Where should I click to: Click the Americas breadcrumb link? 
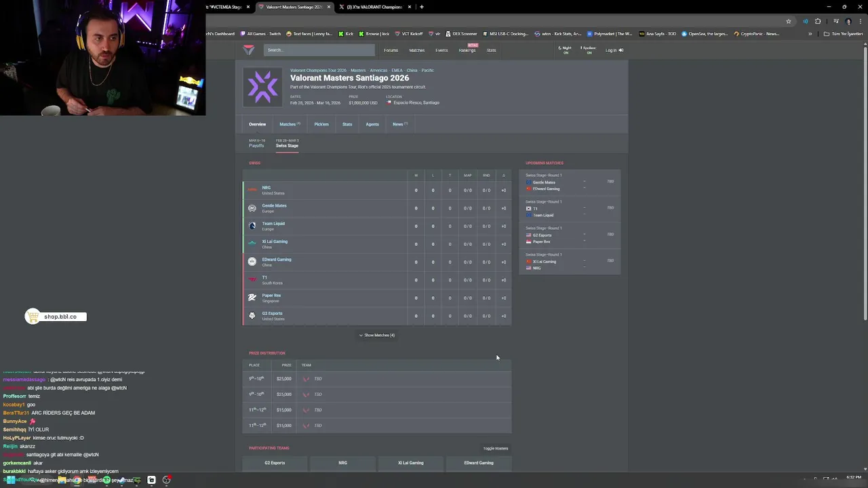coord(378,70)
